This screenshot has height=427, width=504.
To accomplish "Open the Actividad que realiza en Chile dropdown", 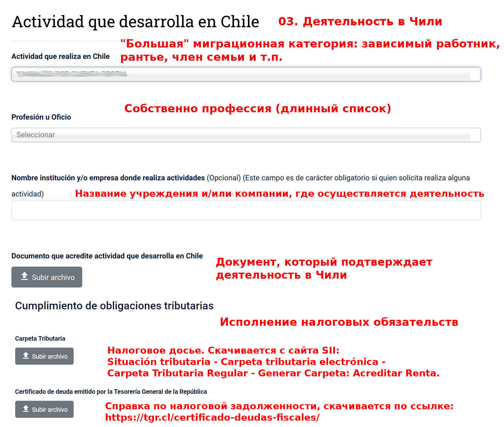I will click(x=246, y=74).
